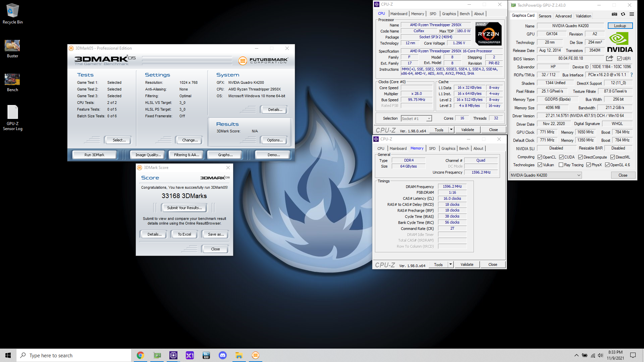The width and height of the screenshot is (644, 362).
Task: Toggle the Vulkan checkbox
Action: [540, 165]
